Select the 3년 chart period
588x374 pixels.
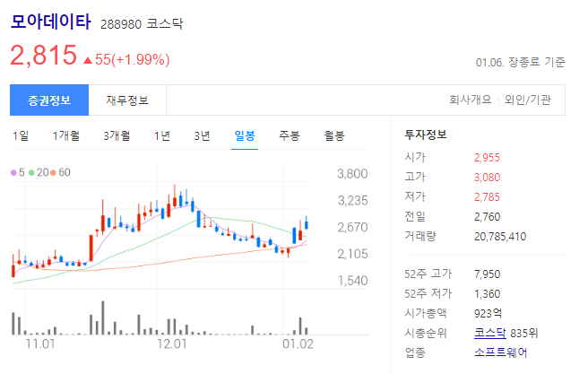coord(202,135)
